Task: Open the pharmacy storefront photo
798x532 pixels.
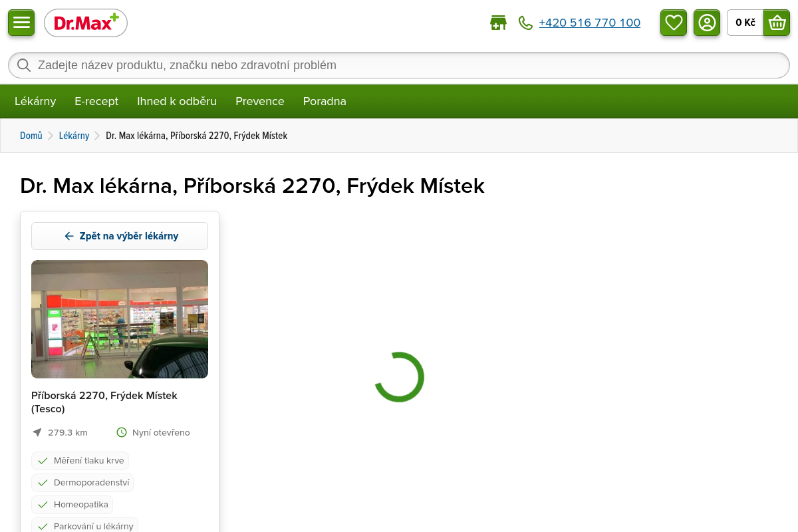Action: click(120, 319)
